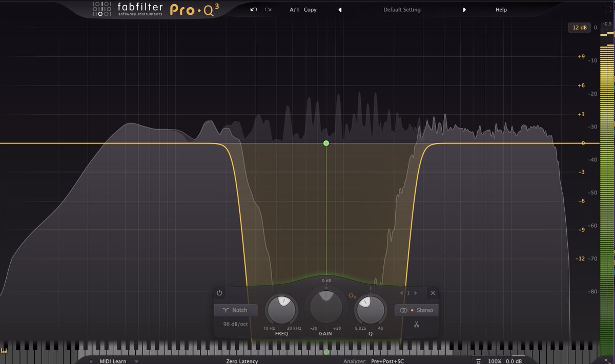615x364 pixels.
Task: Open the Default Setting preset menu
Action: [x=402, y=10]
